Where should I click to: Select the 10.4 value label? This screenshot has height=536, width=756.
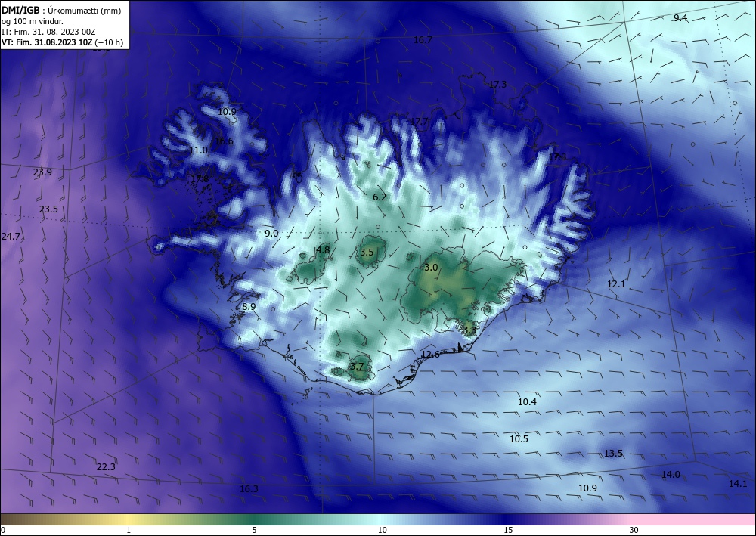pyautogui.click(x=528, y=401)
